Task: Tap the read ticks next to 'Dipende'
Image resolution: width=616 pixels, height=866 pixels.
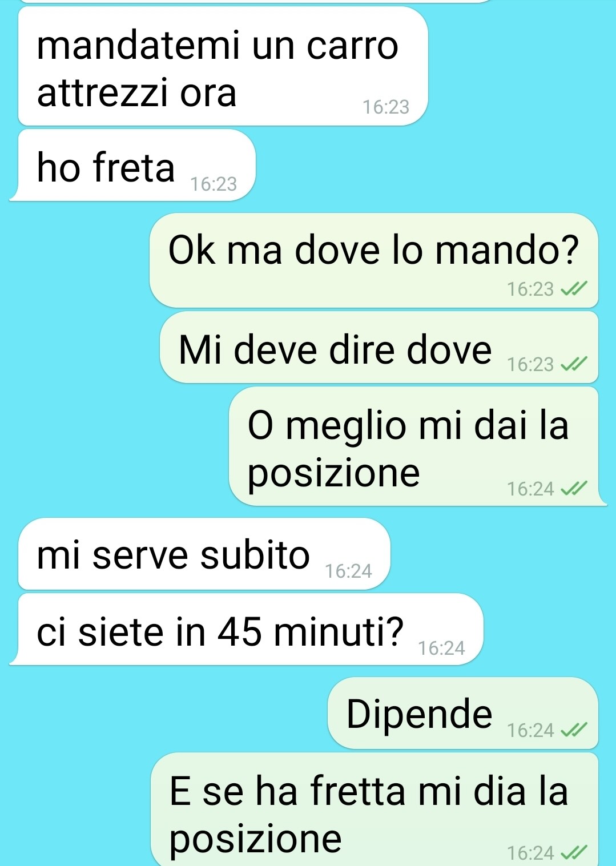Action: [x=574, y=730]
